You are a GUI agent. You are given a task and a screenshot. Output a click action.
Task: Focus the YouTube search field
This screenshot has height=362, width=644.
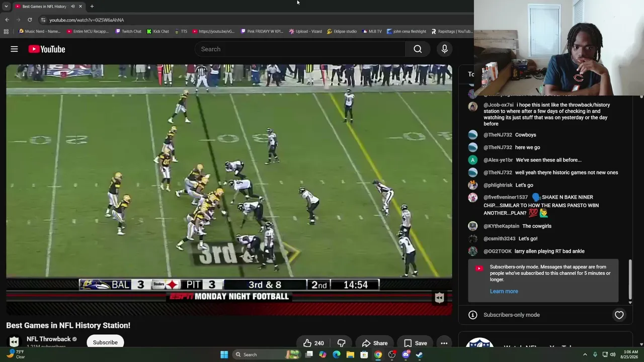[300, 49]
